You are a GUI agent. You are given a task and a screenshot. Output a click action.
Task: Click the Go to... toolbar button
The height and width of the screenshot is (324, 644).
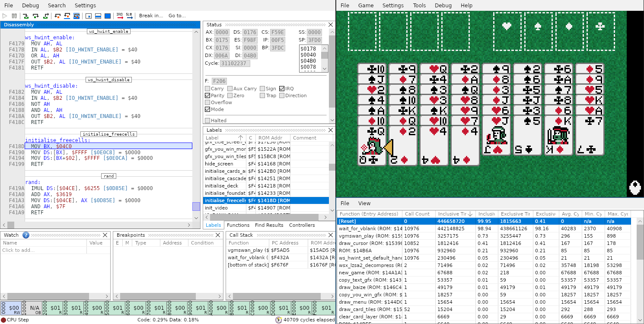tap(177, 16)
